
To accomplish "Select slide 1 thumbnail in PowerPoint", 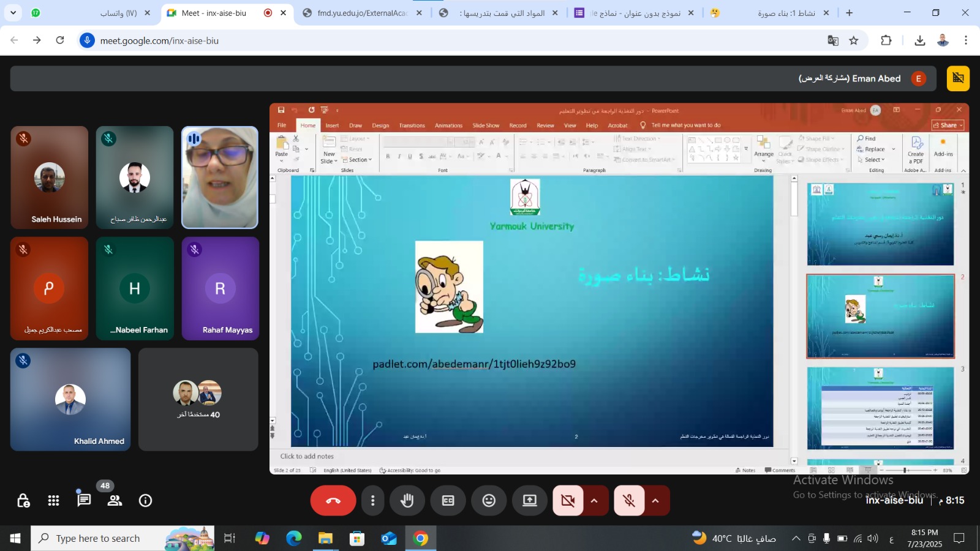I will pyautogui.click(x=880, y=224).
